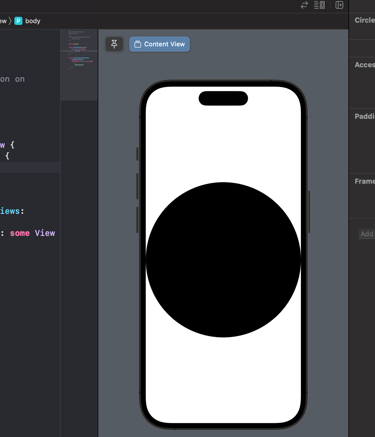The image size is (375, 437).
Task: Click the Frame inspector section label
Action: pyautogui.click(x=365, y=181)
